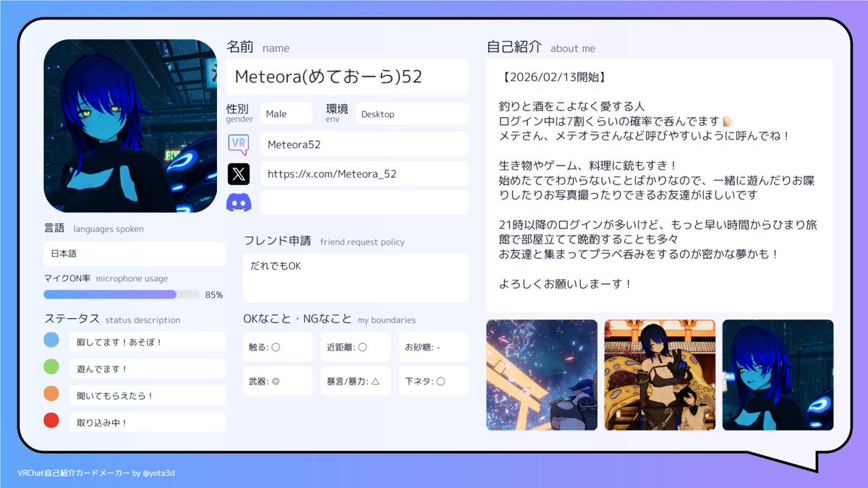Image resolution: width=868 pixels, height=488 pixels.
Task: Click the 下ネタ boundary box
Action: (434, 381)
